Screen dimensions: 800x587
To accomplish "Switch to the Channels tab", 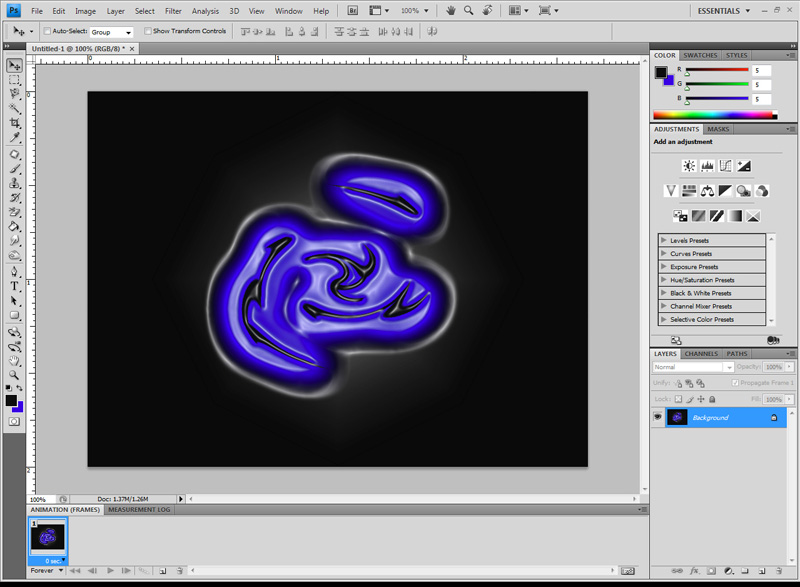I will [701, 354].
